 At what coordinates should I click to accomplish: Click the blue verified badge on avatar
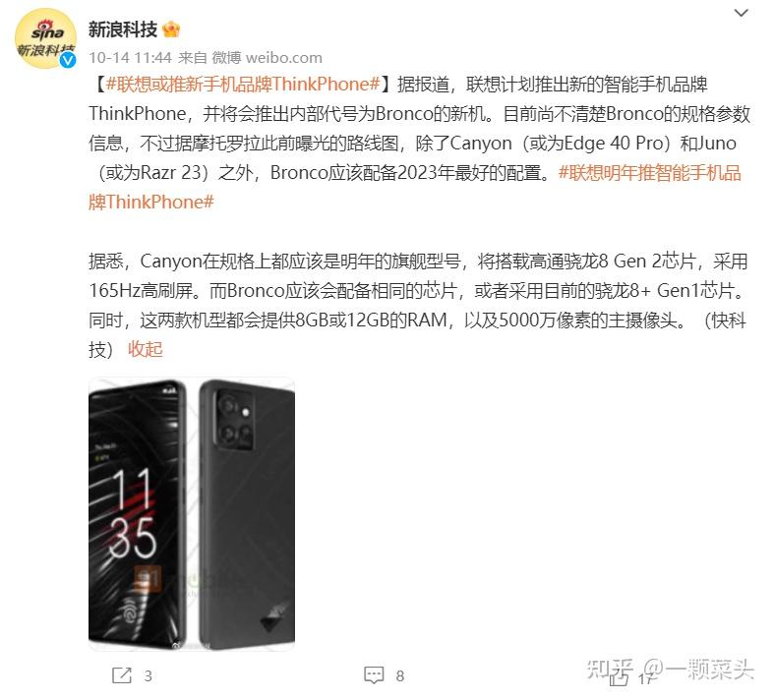tap(68, 60)
